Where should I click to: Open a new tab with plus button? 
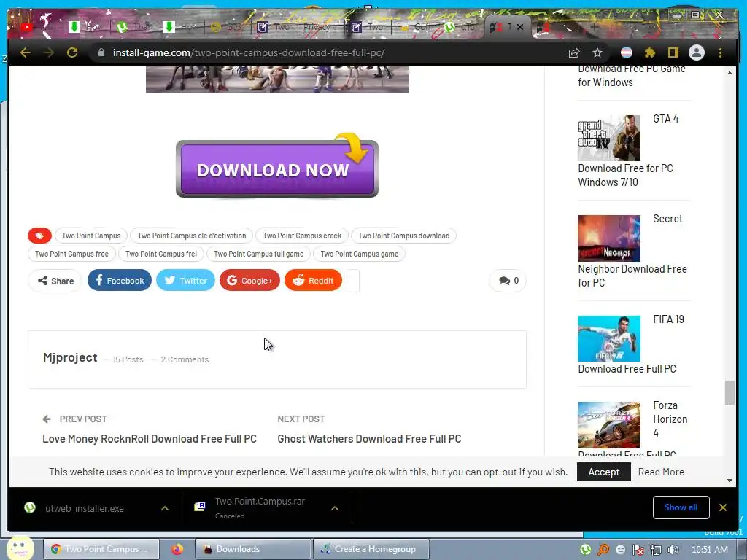[x=594, y=27]
